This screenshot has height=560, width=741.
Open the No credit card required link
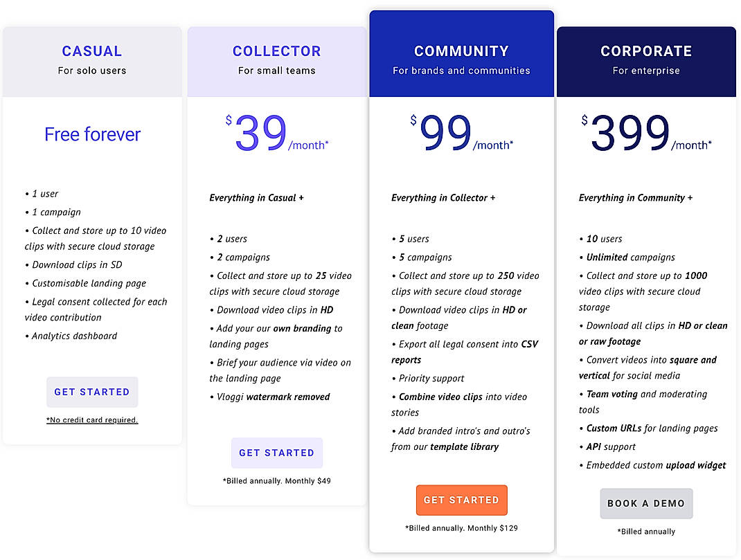click(x=92, y=420)
